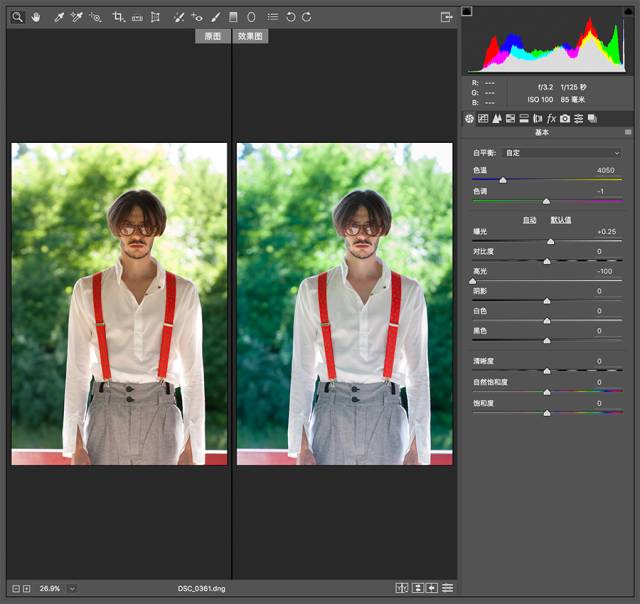Cycle before/after preview views icon
This screenshot has height=604, width=640.
coord(402,588)
